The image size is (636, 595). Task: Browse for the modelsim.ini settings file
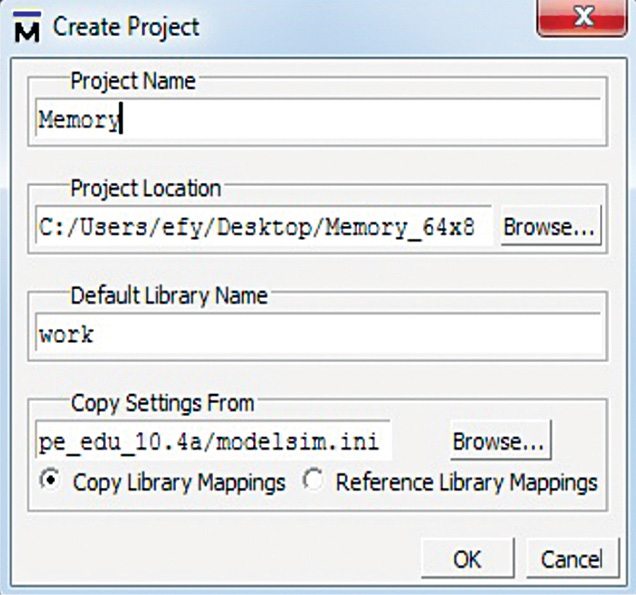tap(499, 441)
